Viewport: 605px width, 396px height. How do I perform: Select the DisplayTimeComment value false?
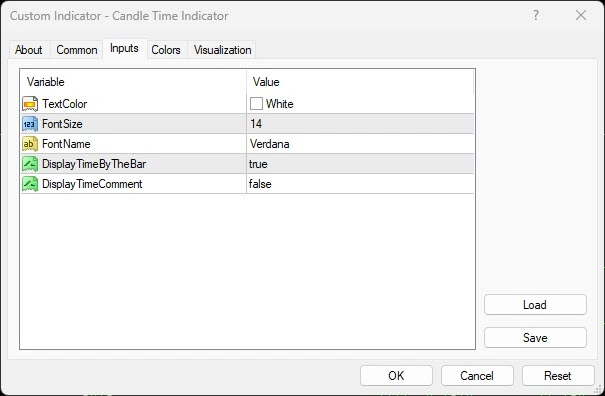[x=260, y=184]
